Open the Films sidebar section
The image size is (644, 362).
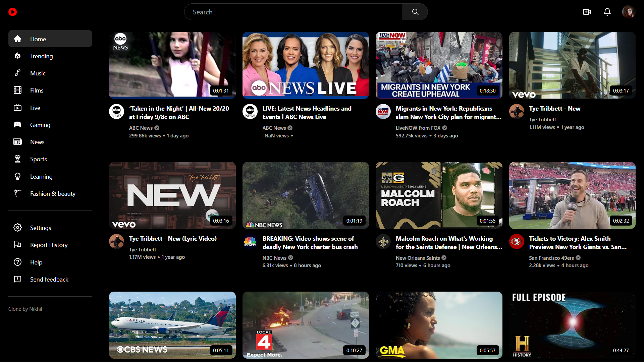pyautogui.click(x=37, y=90)
